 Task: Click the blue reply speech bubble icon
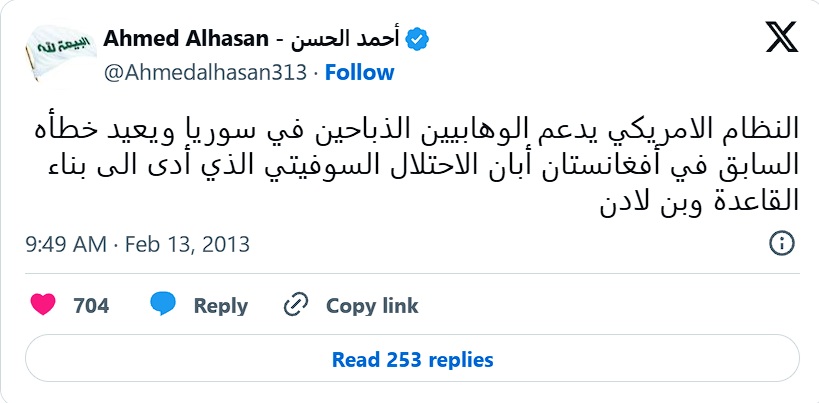163,305
